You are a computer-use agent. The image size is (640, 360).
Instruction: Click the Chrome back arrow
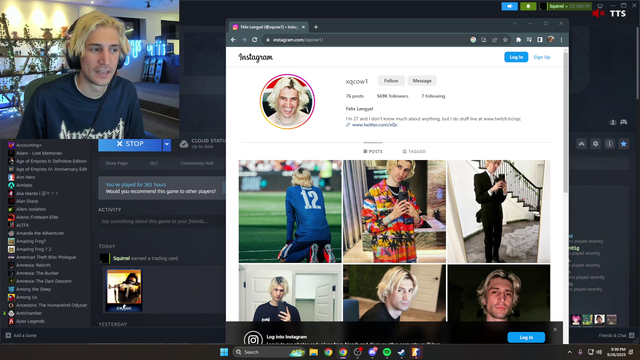point(233,40)
